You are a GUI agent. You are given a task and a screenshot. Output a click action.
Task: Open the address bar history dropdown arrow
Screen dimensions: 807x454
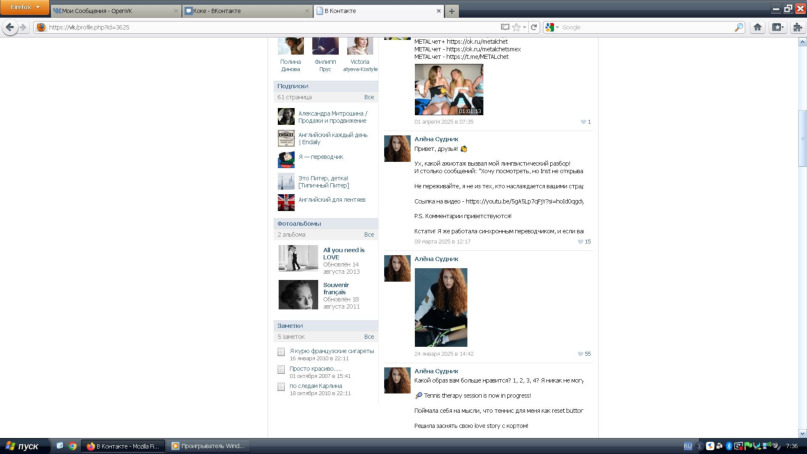(x=524, y=27)
